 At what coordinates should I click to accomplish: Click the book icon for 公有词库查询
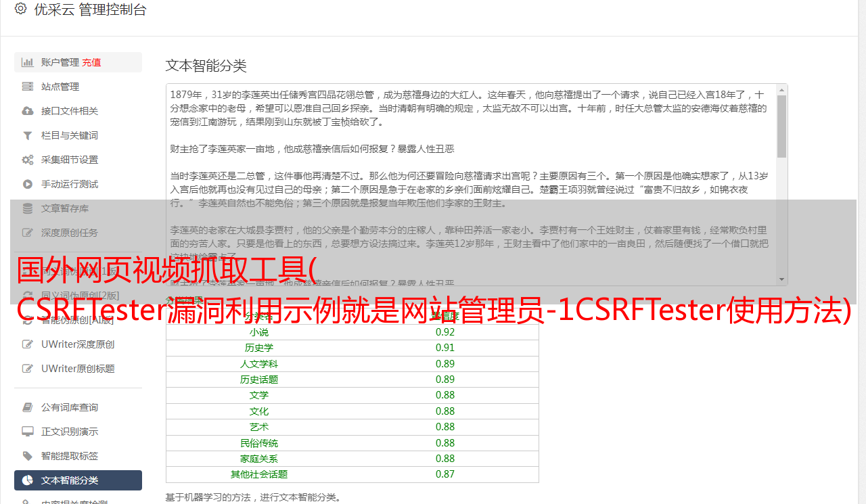28,407
